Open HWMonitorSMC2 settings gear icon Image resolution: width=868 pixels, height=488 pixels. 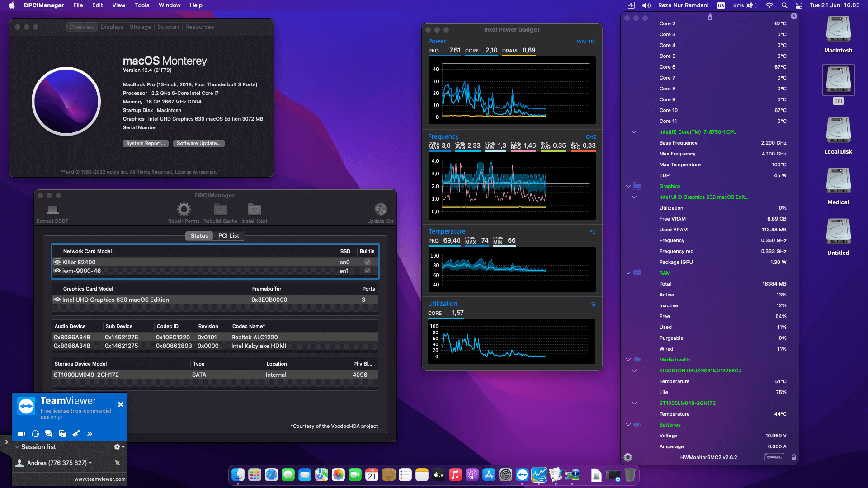[x=628, y=457]
